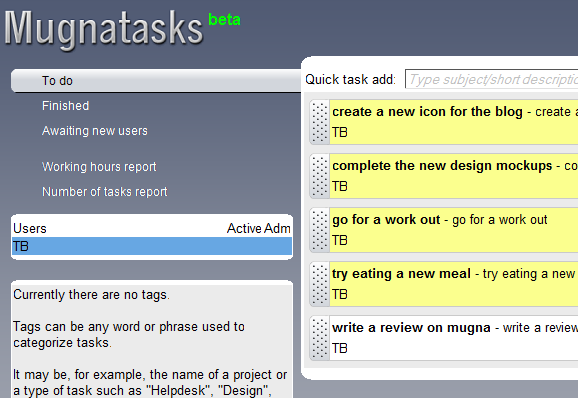Switch to the Finished tasks view
Viewport: 578px width, 398px height.
pyautogui.click(x=65, y=106)
